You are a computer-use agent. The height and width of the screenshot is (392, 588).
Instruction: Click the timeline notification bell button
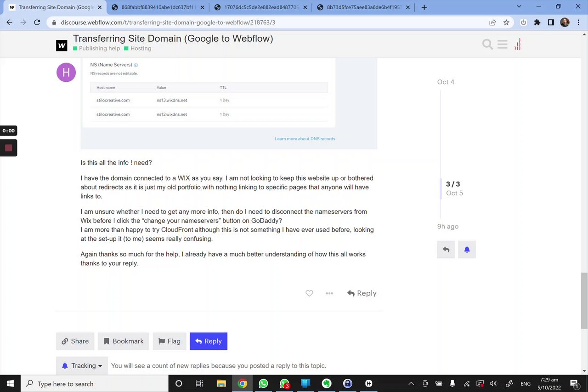[x=467, y=250]
